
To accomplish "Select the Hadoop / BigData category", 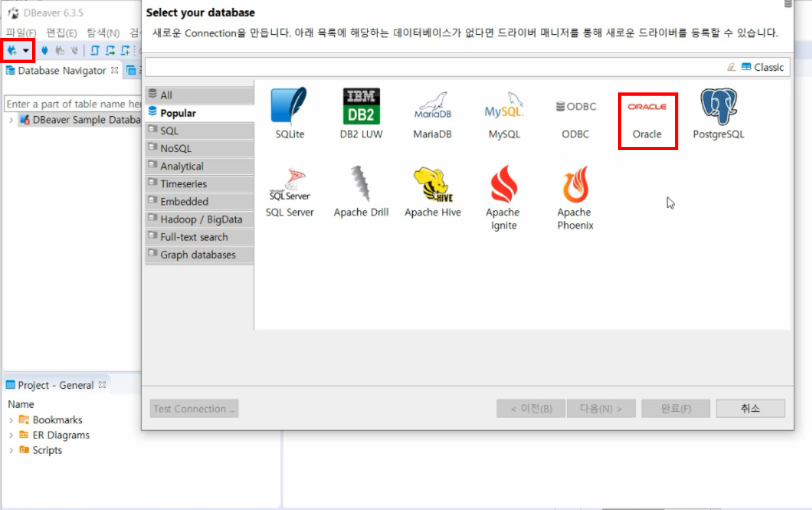I will 199,219.
